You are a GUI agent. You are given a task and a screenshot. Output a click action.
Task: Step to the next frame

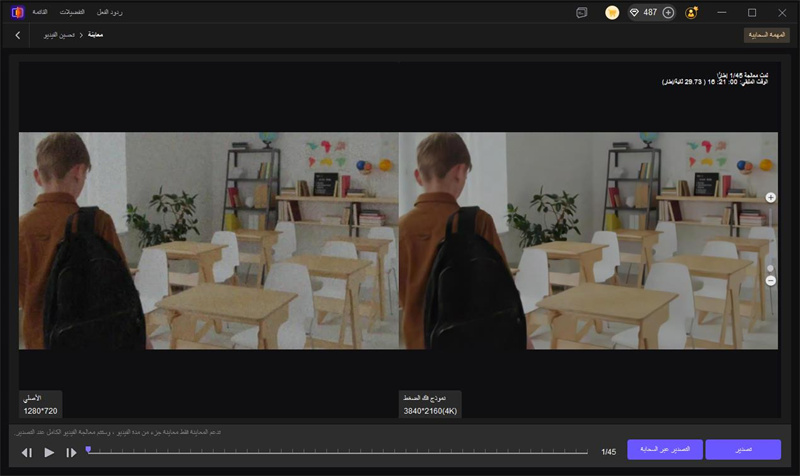coord(71,453)
